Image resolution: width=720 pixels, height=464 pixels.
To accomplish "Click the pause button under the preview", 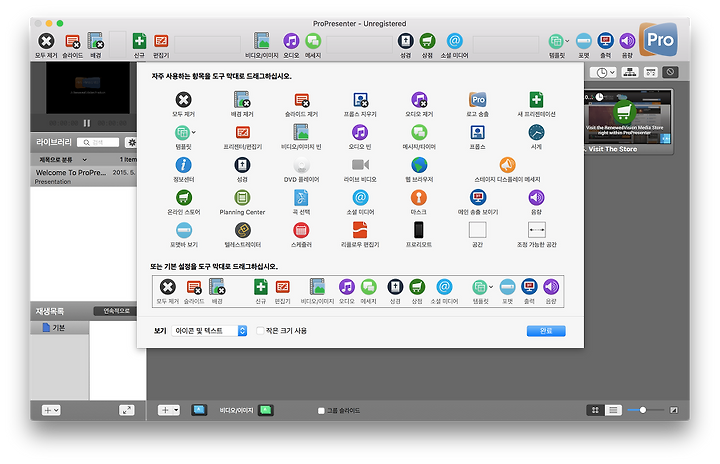I will (87, 123).
